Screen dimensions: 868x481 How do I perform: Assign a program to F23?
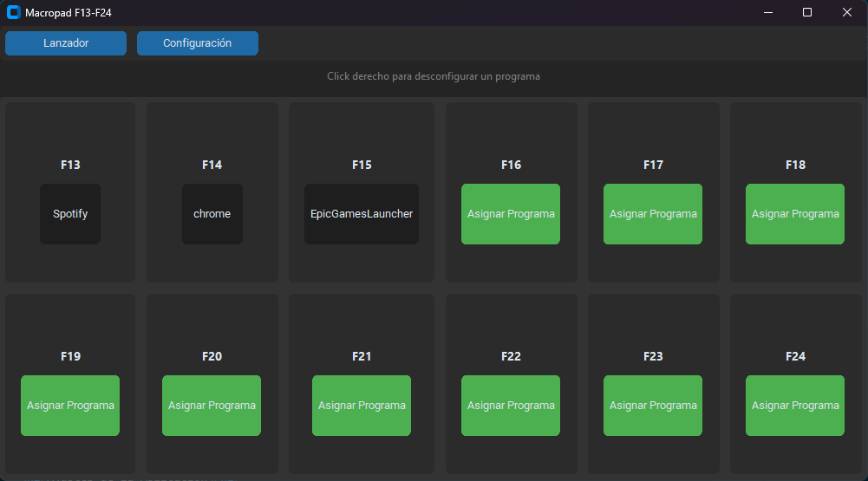pos(653,406)
